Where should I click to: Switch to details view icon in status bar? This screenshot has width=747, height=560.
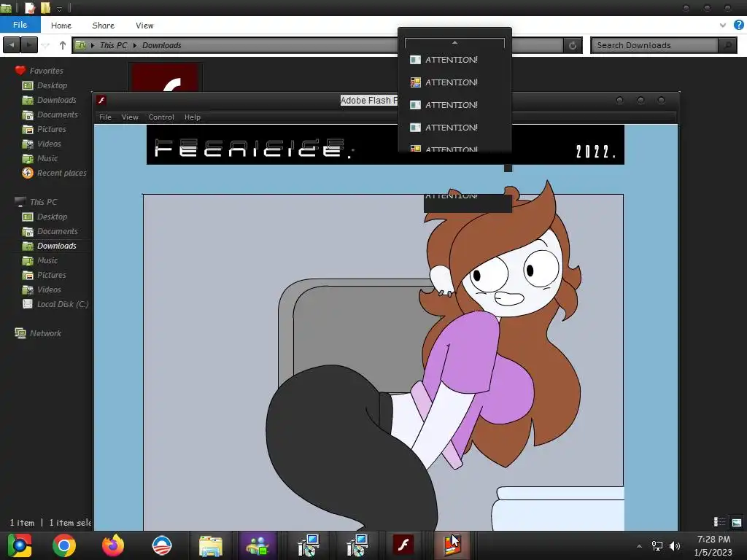coord(719,522)
